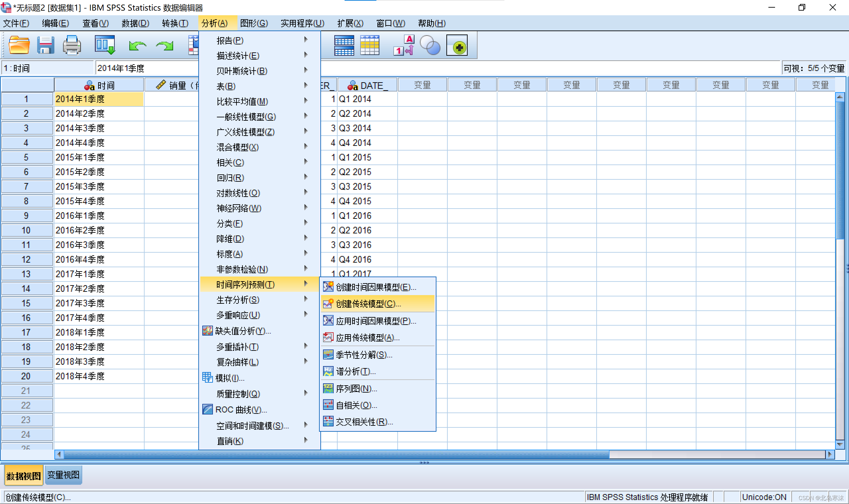Click the Value Labels toolbar icon
This screenshot has height=504, width=849.
(404, 45)
